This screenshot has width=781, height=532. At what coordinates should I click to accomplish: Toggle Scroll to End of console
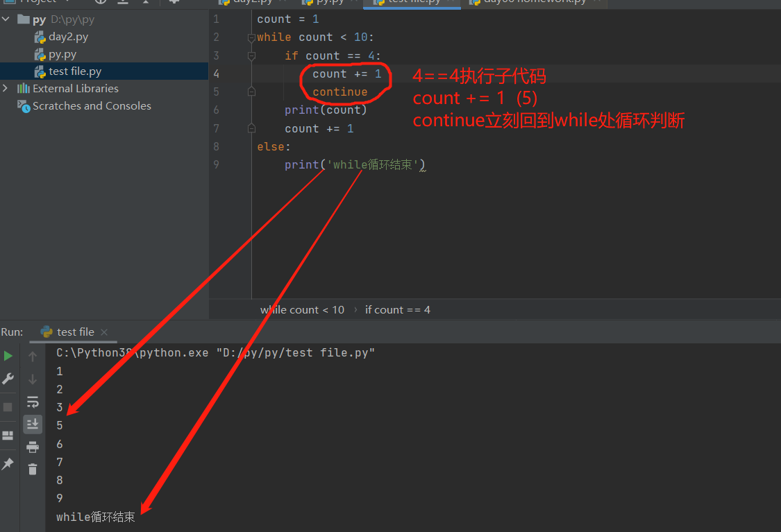[33, 424]
